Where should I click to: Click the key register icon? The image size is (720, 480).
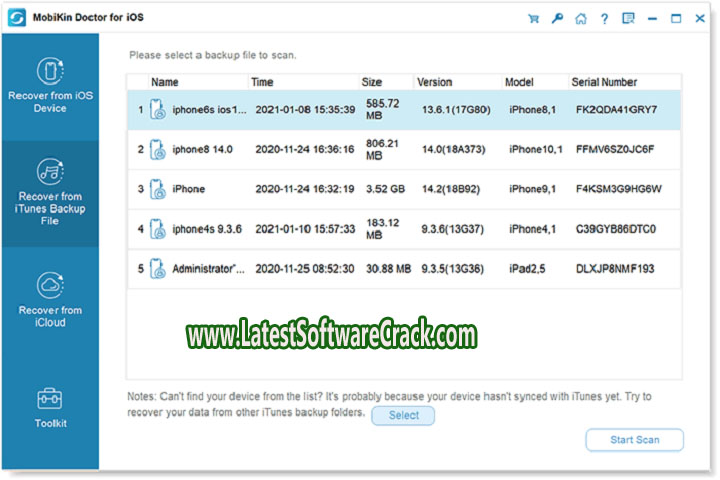click(557, 19)
